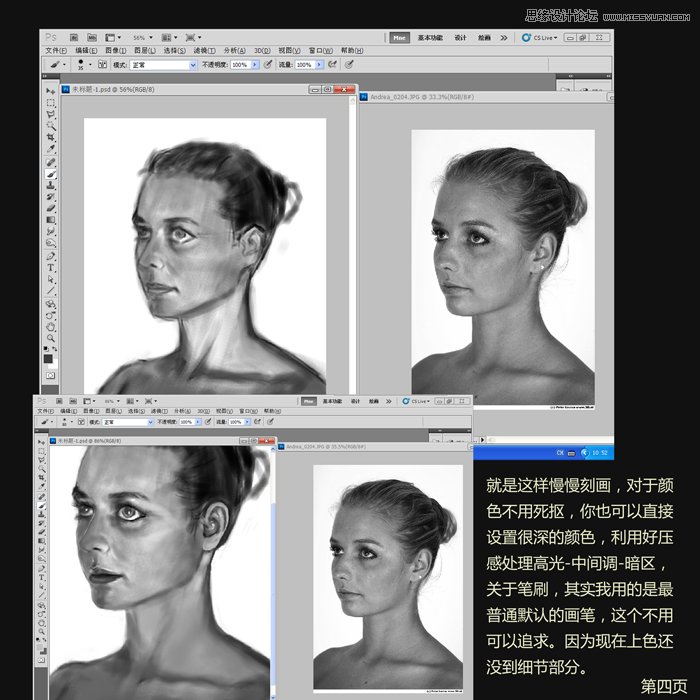This screenshot has width=700, height=700.
Task: Select the highlighted Brush tool in upper toolbox
Action: [50, 174]
